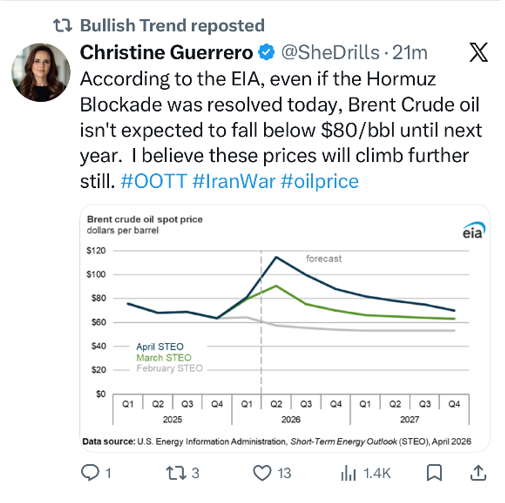Repost the tweet via retweet icon

(176, 473)
